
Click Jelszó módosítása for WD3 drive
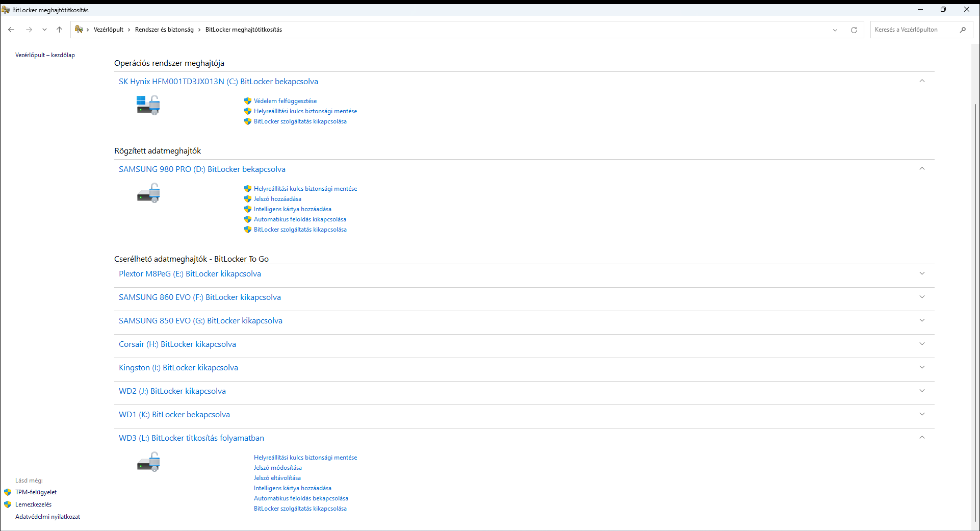[x=278, y=468]
